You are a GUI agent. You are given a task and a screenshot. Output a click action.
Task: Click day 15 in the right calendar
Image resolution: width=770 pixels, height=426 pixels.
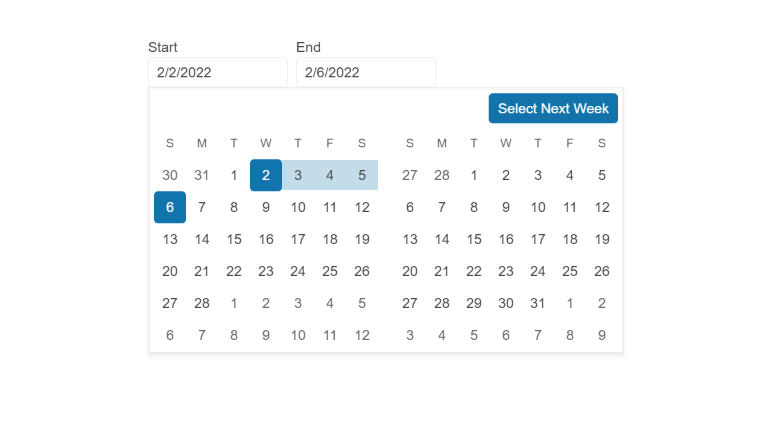tap(474, 239)
